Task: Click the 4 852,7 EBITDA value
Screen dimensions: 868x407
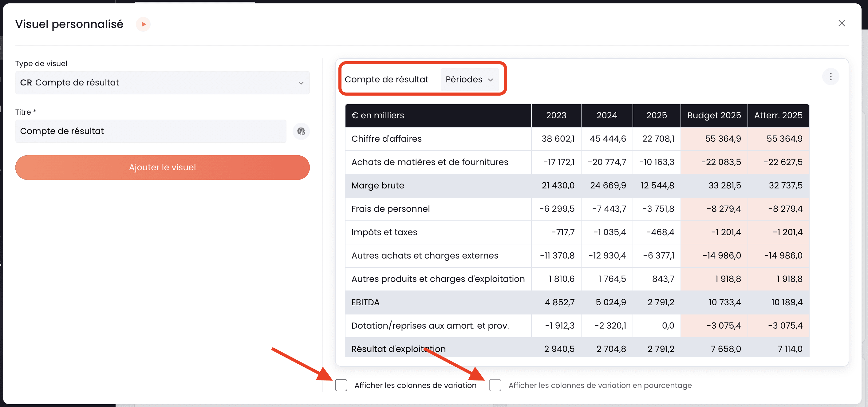Action: click(x=560, y=302)
